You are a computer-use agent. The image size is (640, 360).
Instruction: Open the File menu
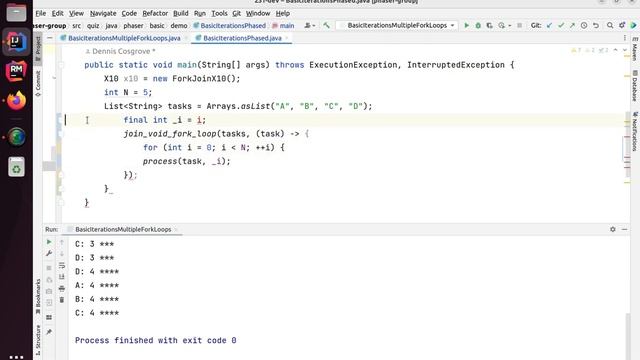pyautogui.click(x=41, y=13)
